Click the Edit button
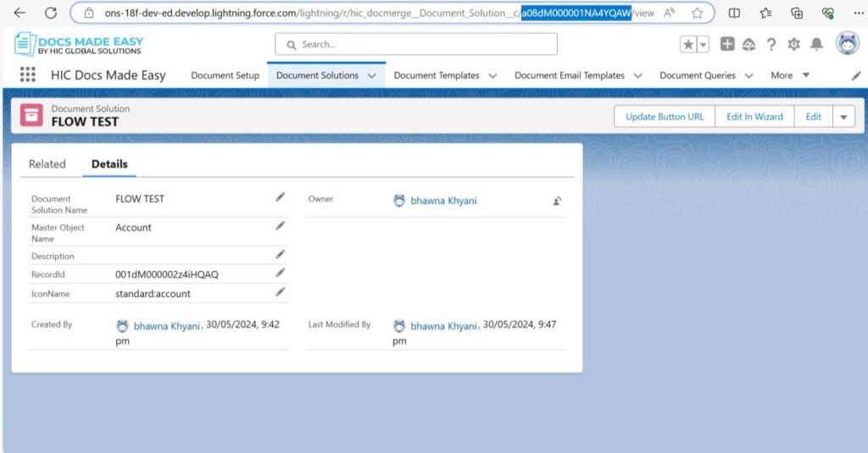 point(813,117)
